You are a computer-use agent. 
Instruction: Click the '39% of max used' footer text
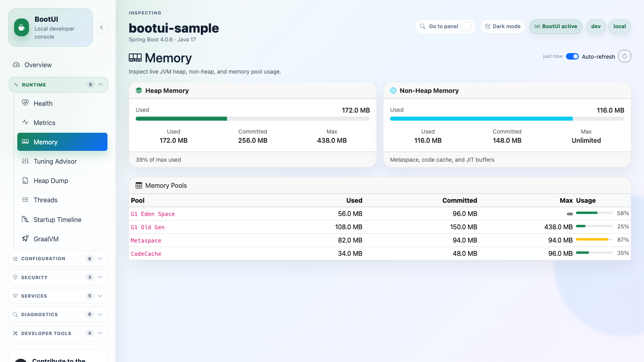[158, 160]
